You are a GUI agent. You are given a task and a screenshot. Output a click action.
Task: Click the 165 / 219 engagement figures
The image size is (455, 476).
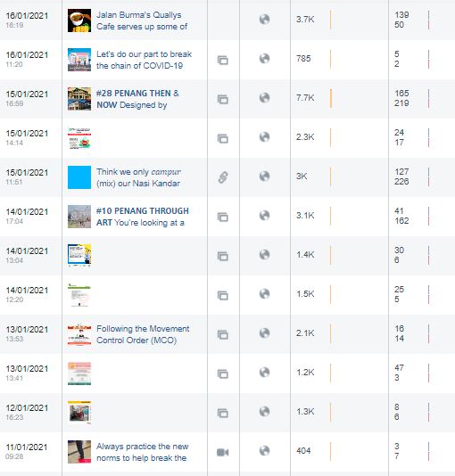click(401, 98)
